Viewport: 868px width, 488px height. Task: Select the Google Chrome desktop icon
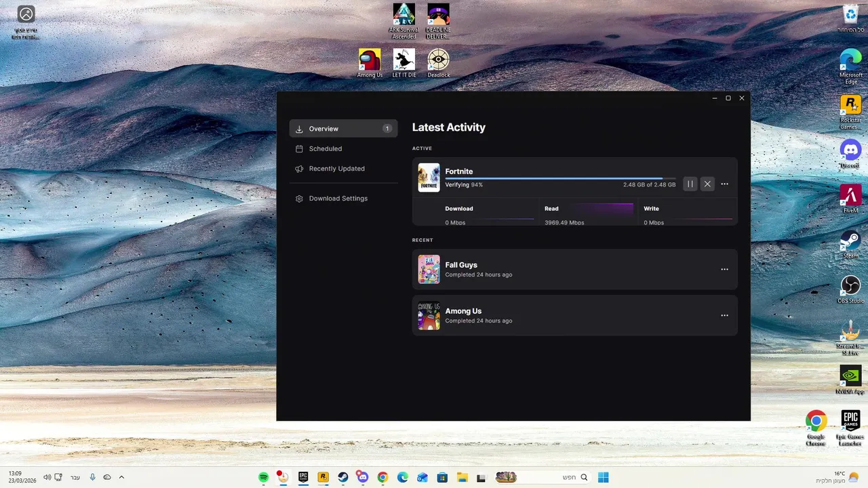pos(816,428)
